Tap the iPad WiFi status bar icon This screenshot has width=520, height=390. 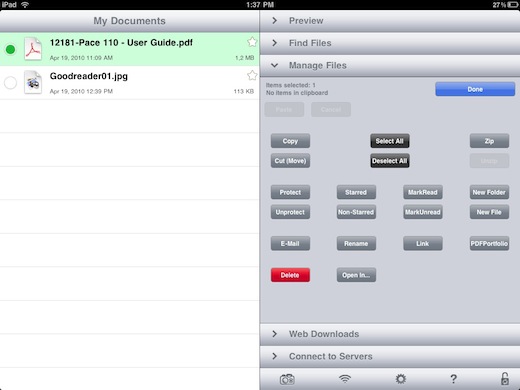(x=25, y=5)
